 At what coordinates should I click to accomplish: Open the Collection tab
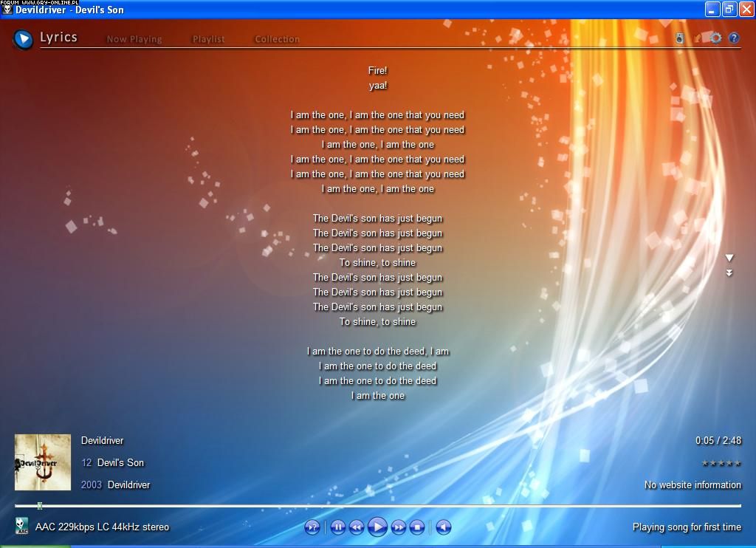coord(277,39)
